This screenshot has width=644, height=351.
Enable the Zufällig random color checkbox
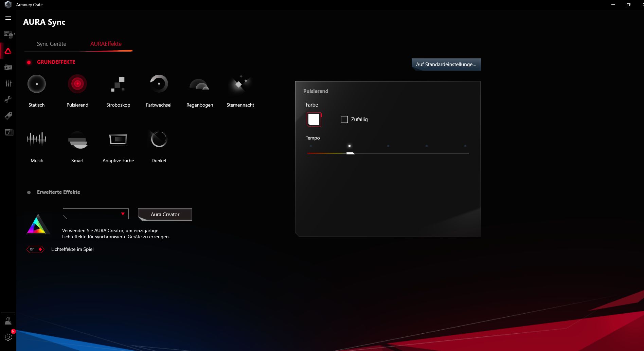click(344, 119)
